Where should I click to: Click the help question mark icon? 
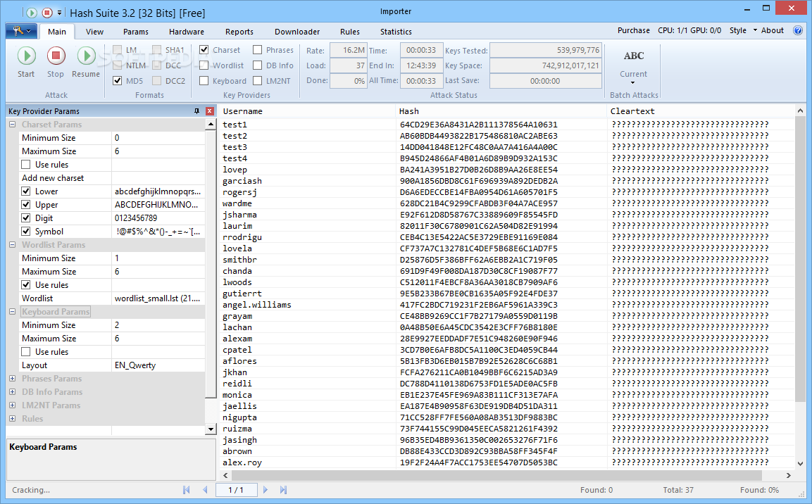(x=798, y=31)
